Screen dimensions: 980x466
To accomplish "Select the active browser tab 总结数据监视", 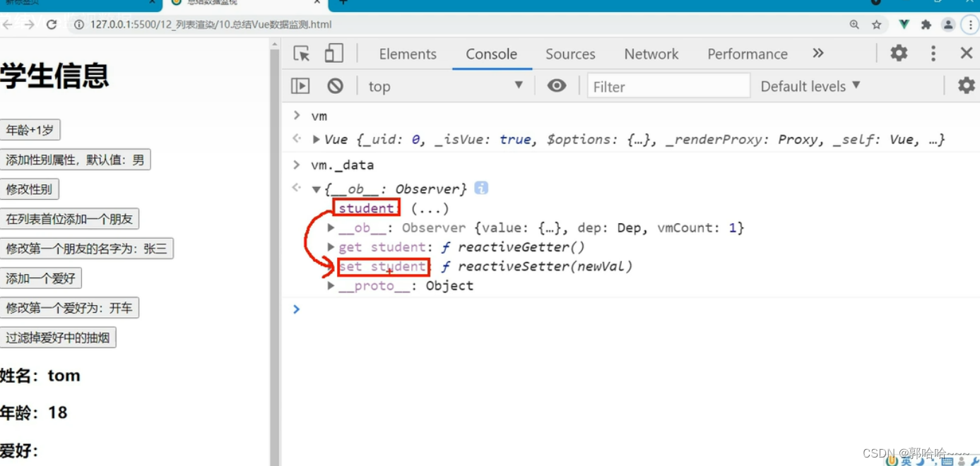I will (x=245, y=4).
